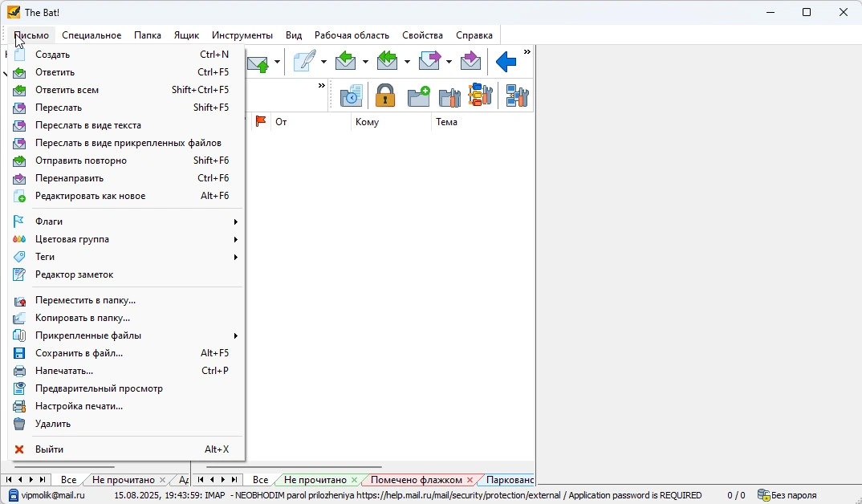Select Переслать в виде прикрепленных файлов

coord(127,143)
